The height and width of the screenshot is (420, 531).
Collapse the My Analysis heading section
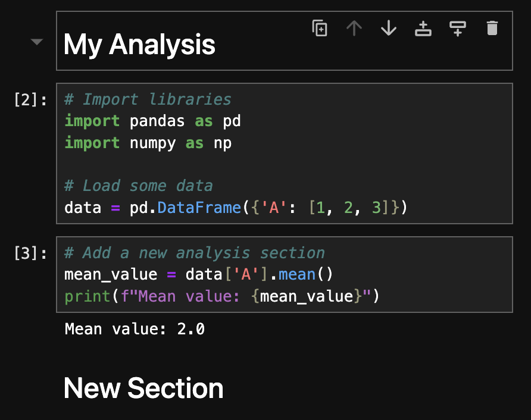coord(36,42)
